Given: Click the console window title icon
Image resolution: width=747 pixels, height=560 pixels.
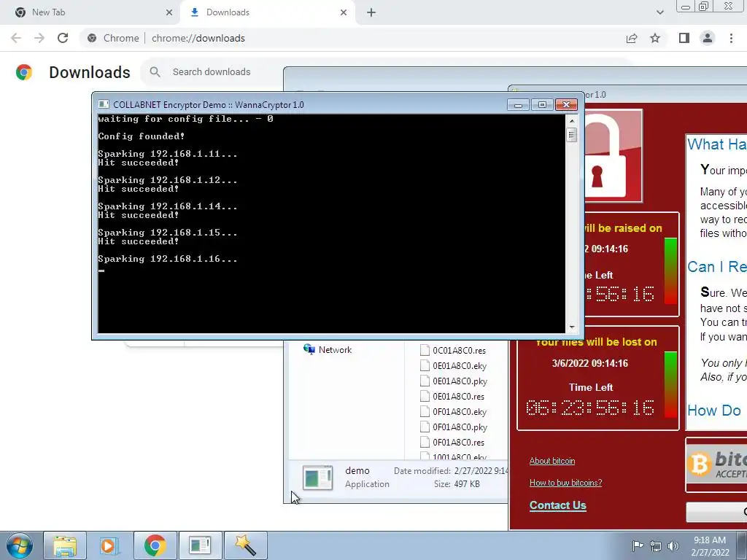Looking at the screenshot, I should pos(104,104).
